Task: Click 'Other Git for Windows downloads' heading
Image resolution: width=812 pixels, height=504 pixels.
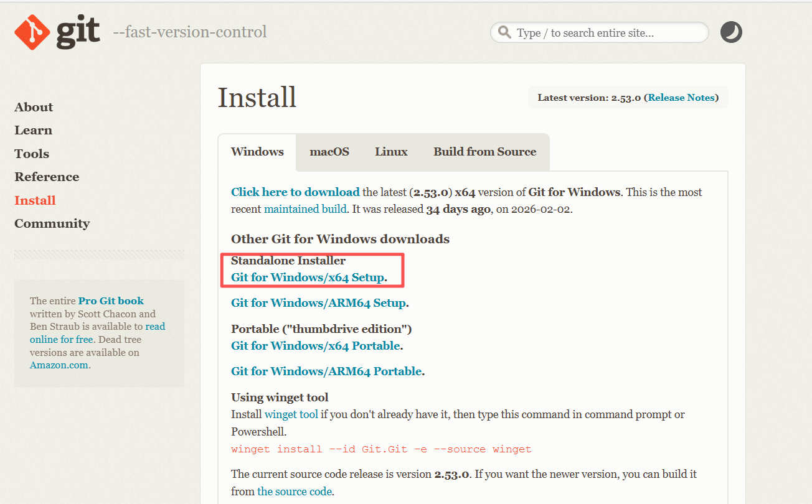Action: click(x=340, y=239)
